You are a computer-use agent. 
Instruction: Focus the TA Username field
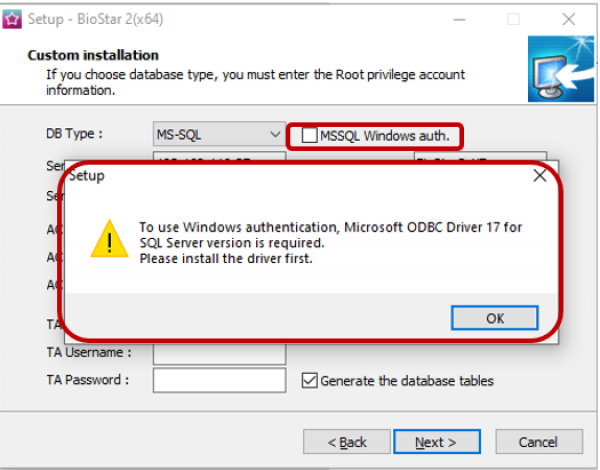point(219,353)
